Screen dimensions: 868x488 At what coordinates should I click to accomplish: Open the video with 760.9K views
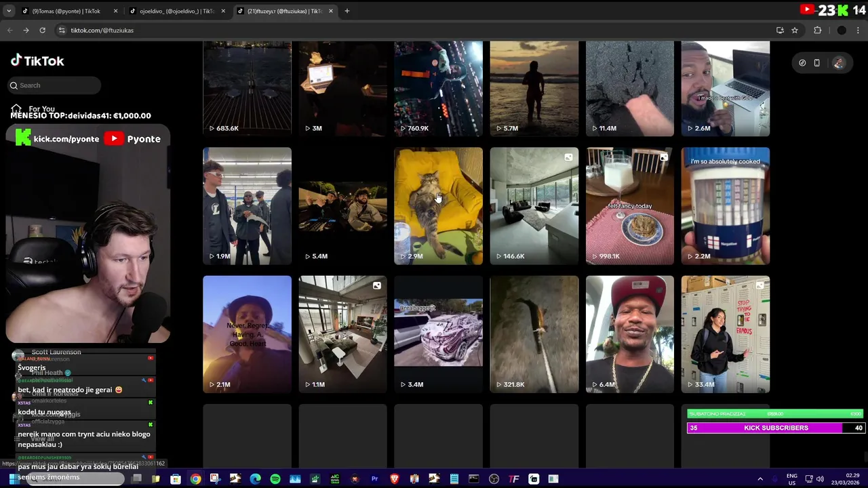coord(438,88)
